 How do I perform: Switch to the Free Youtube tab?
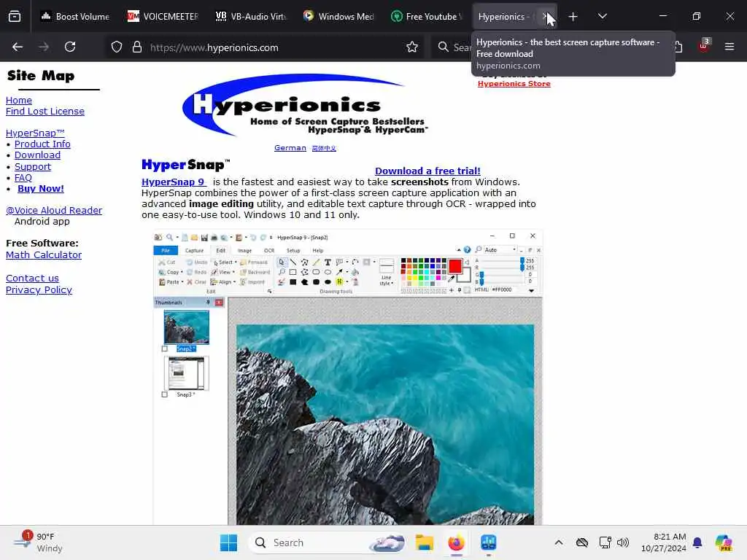click(x=426, y=17)
